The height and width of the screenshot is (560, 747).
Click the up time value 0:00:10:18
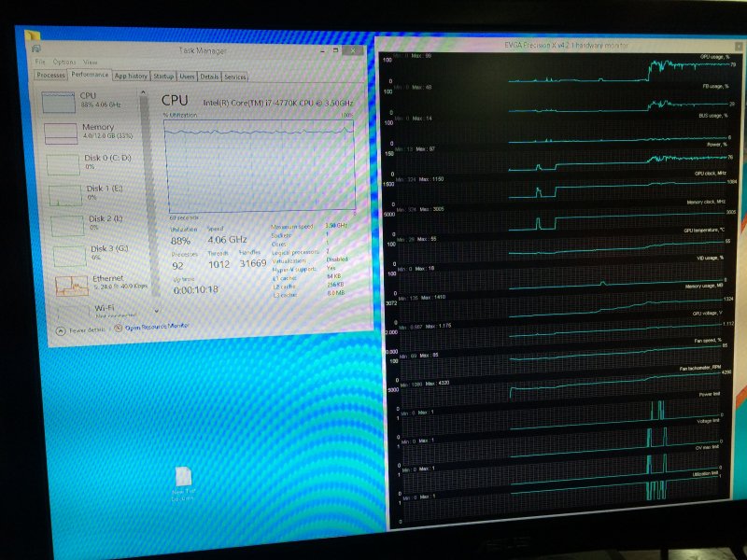(x=196, y=290)
